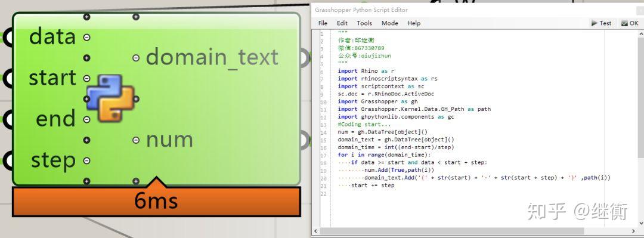
Task: Click 'import ghpythonlib.components as gc' line
Action: 396,117
